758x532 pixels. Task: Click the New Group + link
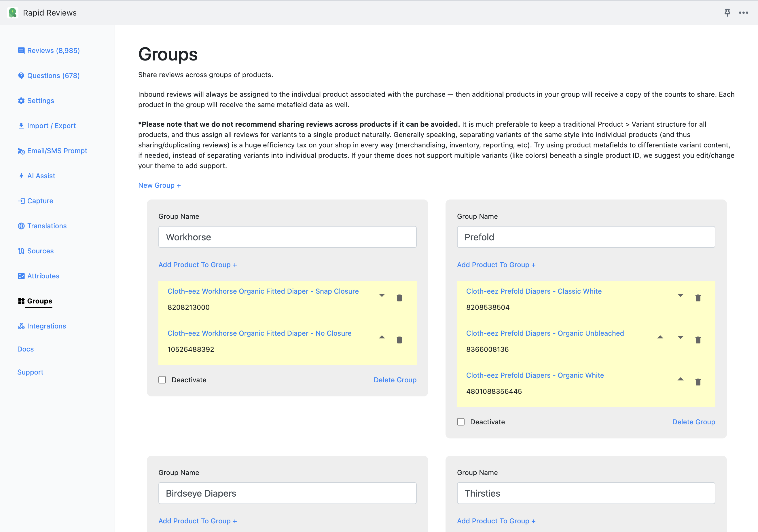coord(159,185)
